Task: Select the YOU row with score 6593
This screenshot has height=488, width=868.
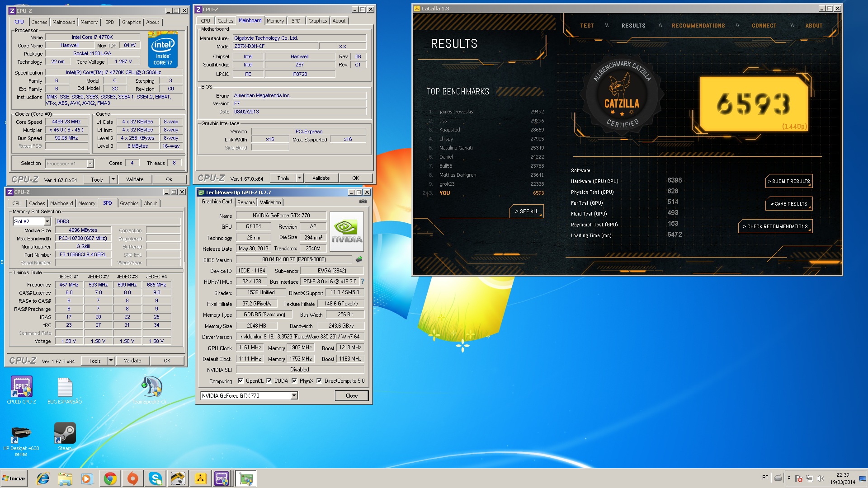Action: tap(483, 193)
